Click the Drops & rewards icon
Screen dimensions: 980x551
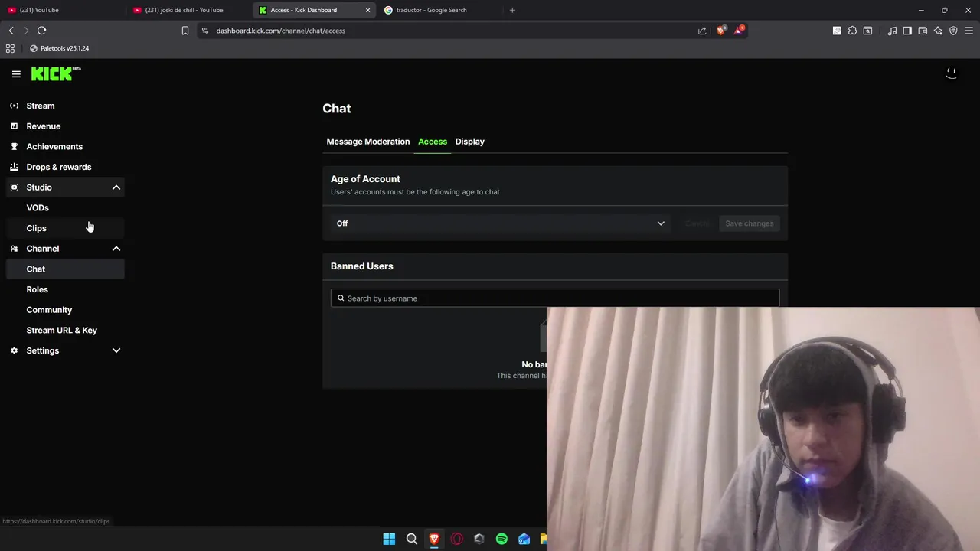(x=14, y=167)
